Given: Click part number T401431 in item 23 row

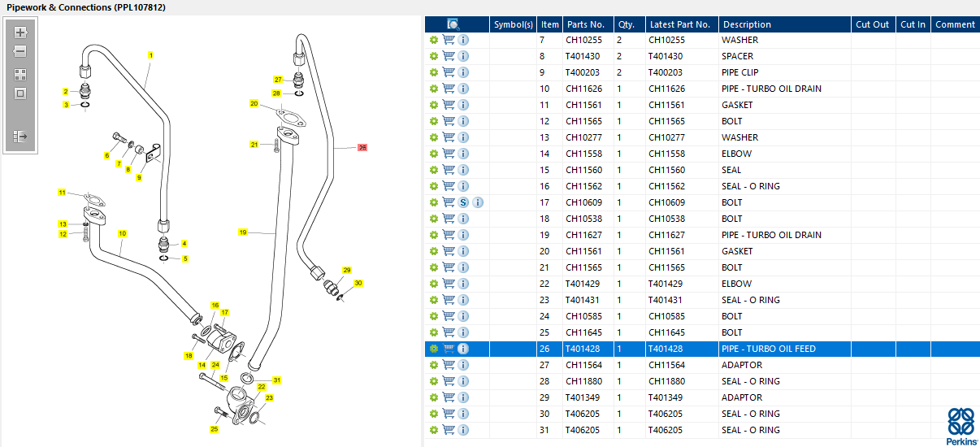Looking at the screenshot, I should coord(583,300).
